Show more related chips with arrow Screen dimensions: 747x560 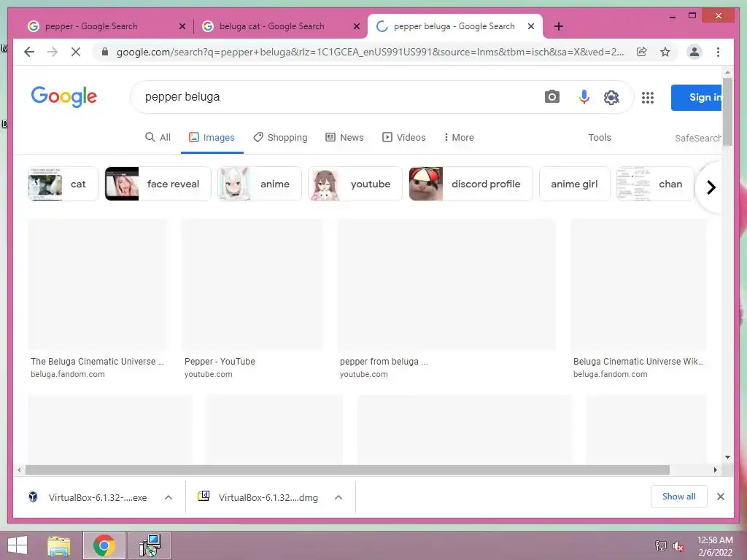point(711,187)
